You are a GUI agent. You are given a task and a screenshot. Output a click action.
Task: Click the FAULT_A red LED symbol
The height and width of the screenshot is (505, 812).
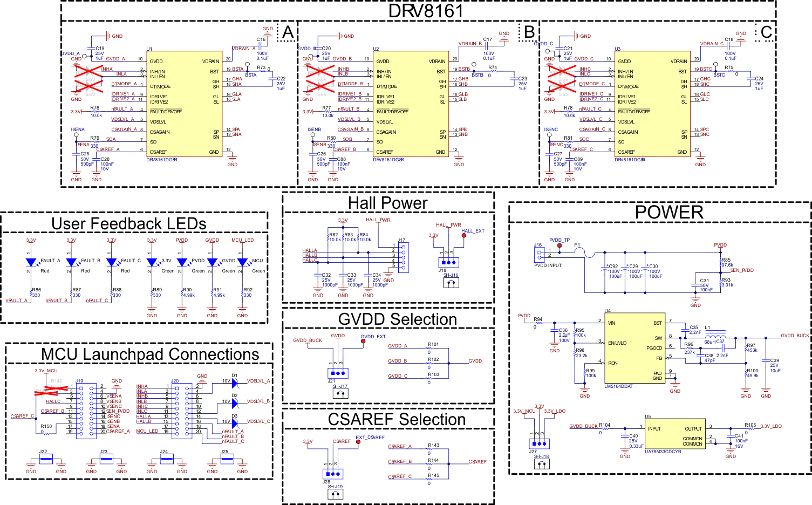[31, 262]
